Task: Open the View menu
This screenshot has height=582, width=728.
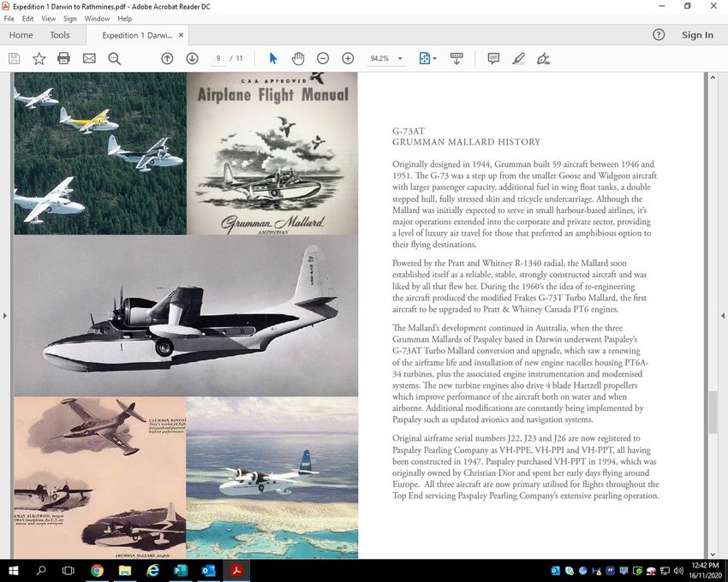Action: (x=48, y=19)
